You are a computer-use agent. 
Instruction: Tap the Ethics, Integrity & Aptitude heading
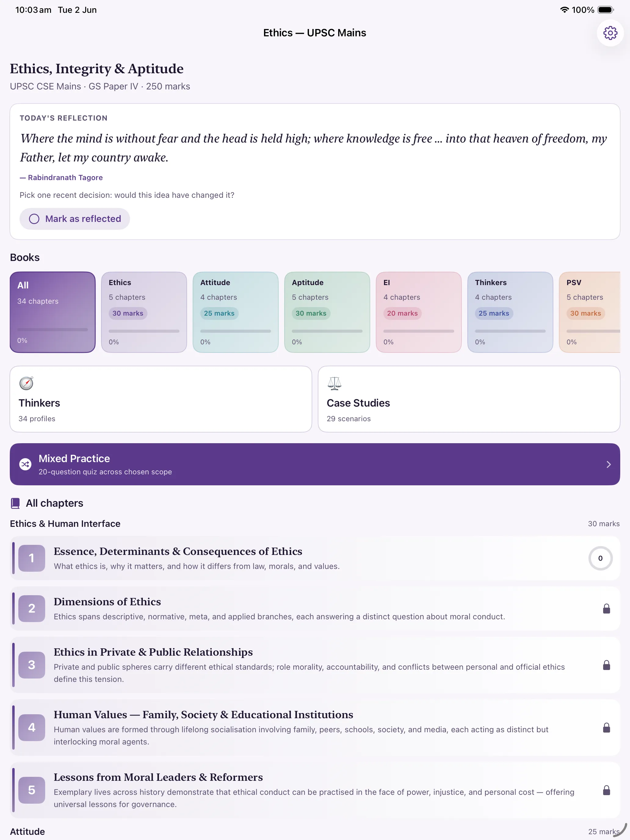[97, 69]
